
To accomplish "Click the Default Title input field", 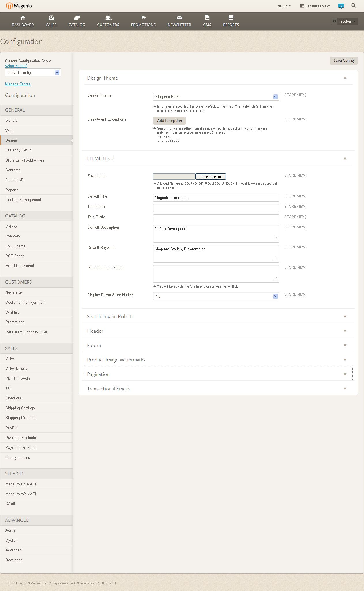I will click(x=216, y=198).
